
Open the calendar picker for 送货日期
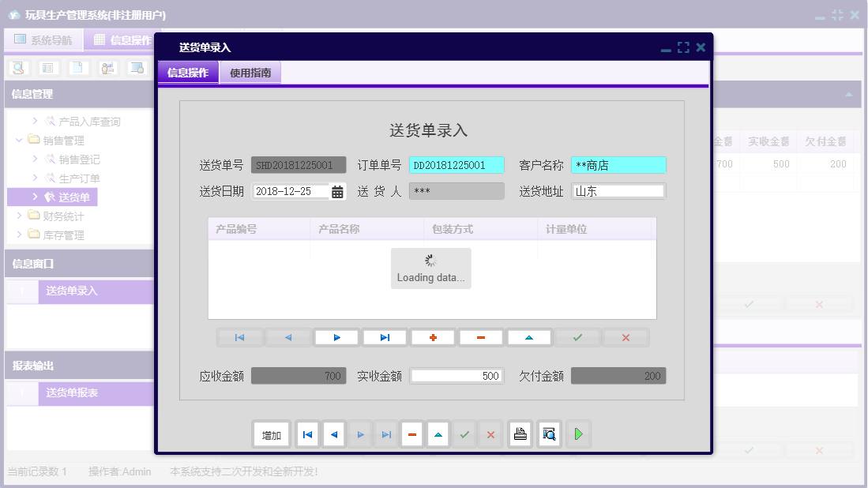point(339,190)
